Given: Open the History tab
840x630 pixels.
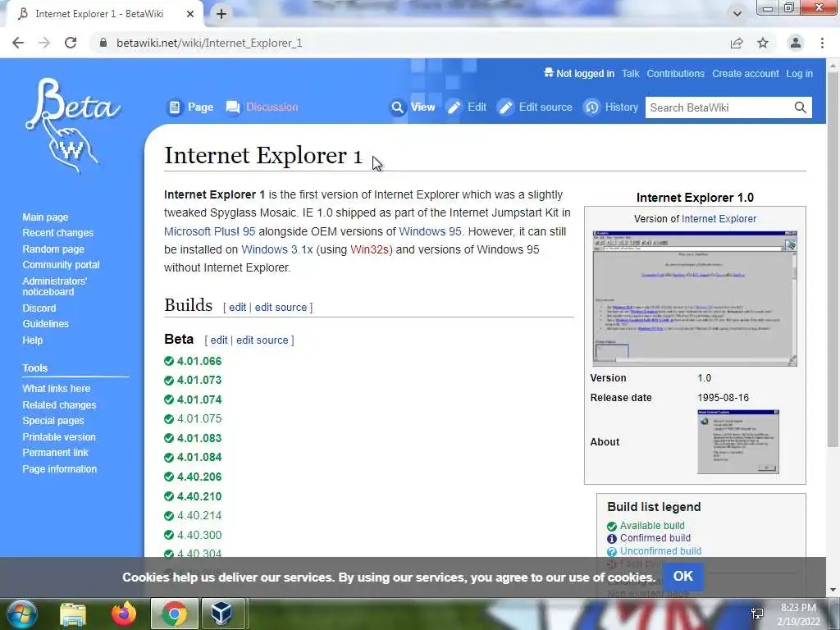Looking at the screenshot, I should (x=611, y=107).
